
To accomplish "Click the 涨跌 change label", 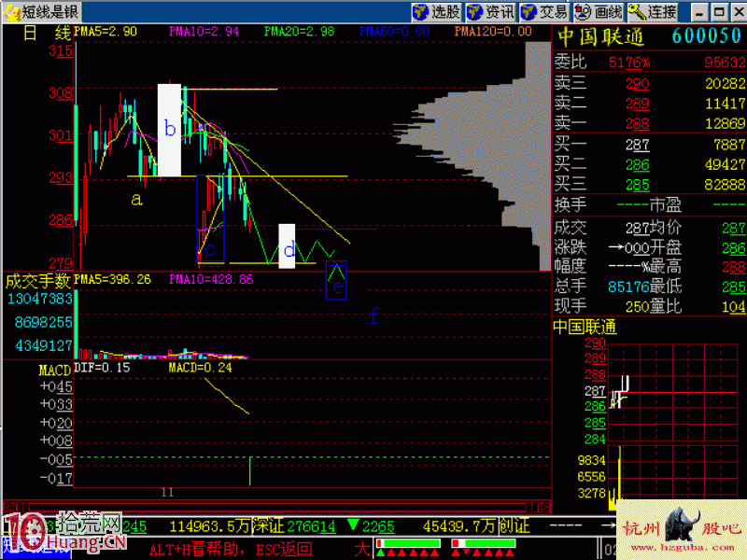I will coord(571,247).
